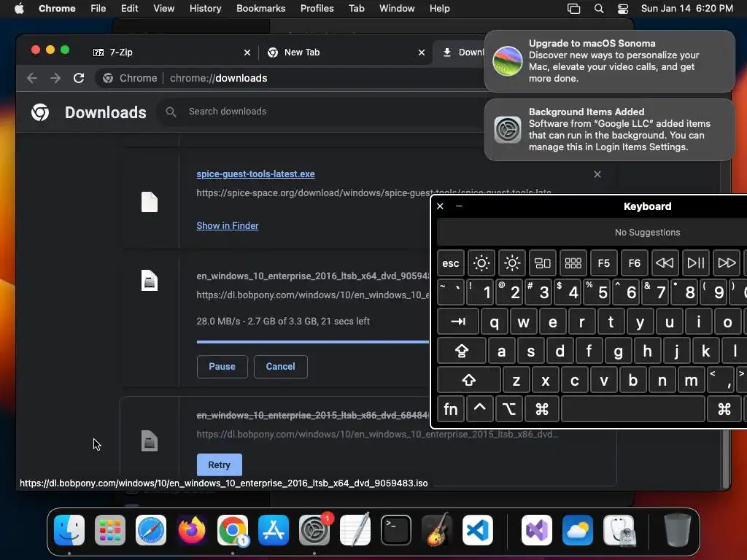Cancel the Windows 10 2016 ISO download
This screenshot has width=747, height=560.
point(281,366)
